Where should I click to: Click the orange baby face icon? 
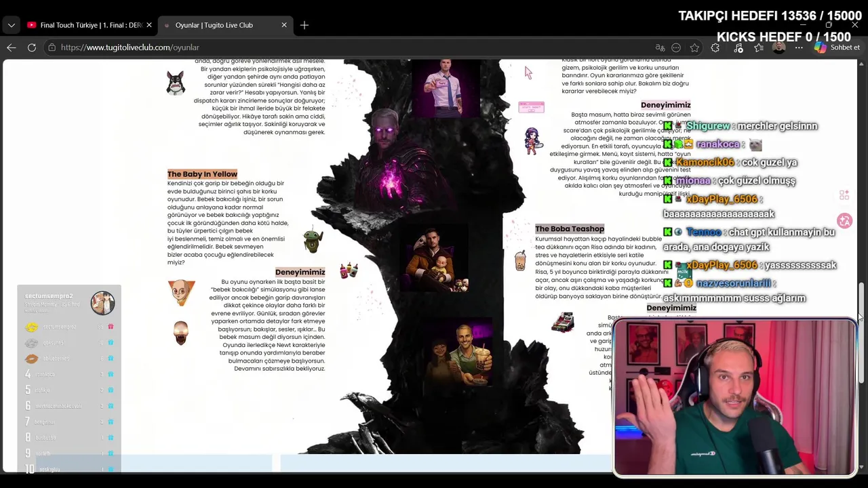(181, 293)
